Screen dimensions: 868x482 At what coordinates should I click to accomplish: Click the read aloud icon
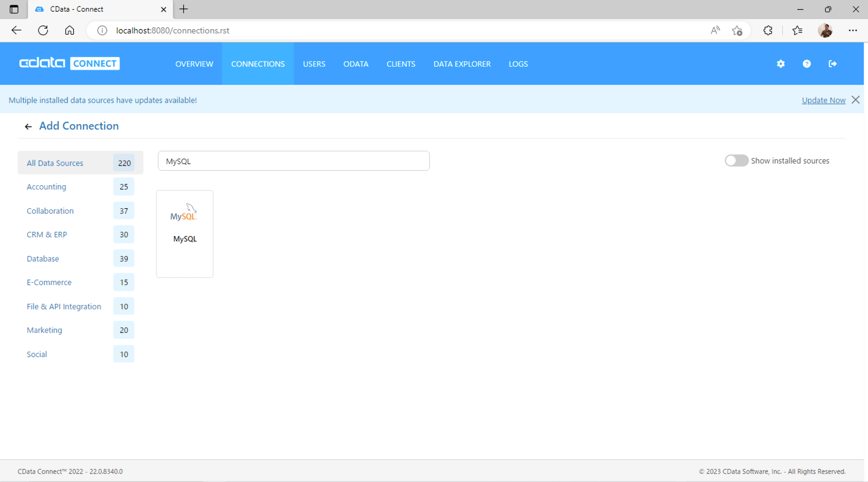[x=715, y=30]
